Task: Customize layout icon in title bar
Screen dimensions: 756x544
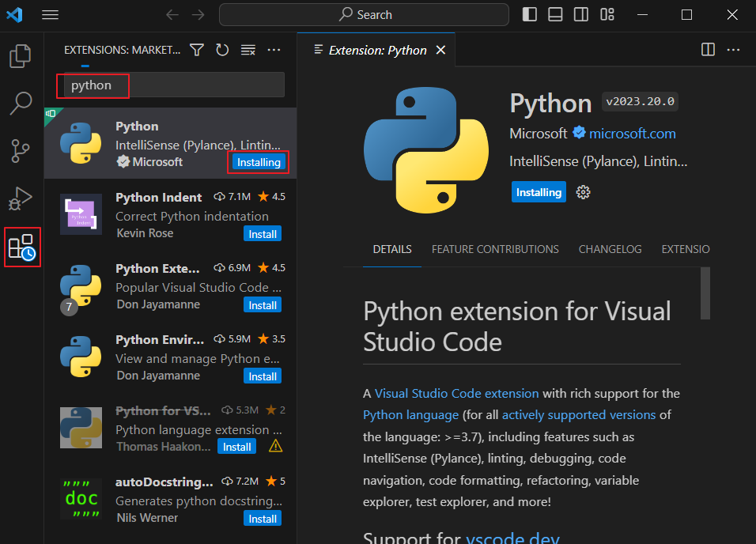Action: click(607, 14)
